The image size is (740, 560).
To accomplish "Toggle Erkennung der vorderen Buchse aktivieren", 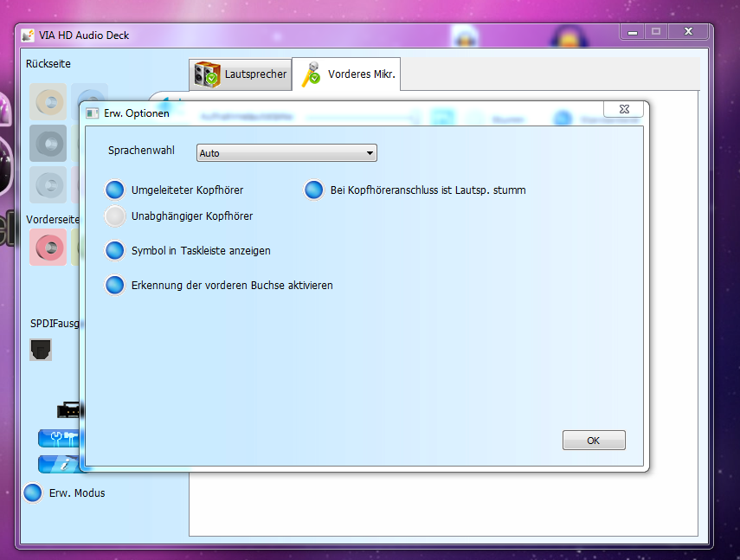I will (x=115, y=286).
